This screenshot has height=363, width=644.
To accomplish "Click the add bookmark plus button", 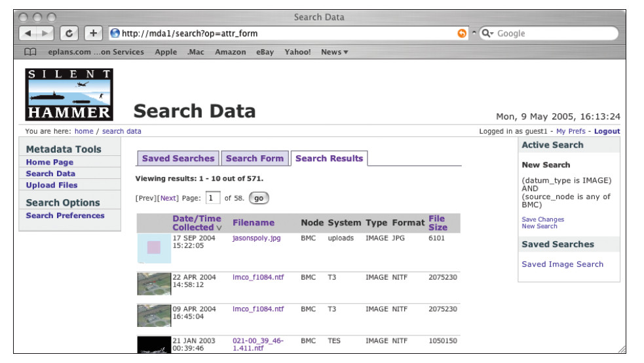I will click(x=93, y=33).
